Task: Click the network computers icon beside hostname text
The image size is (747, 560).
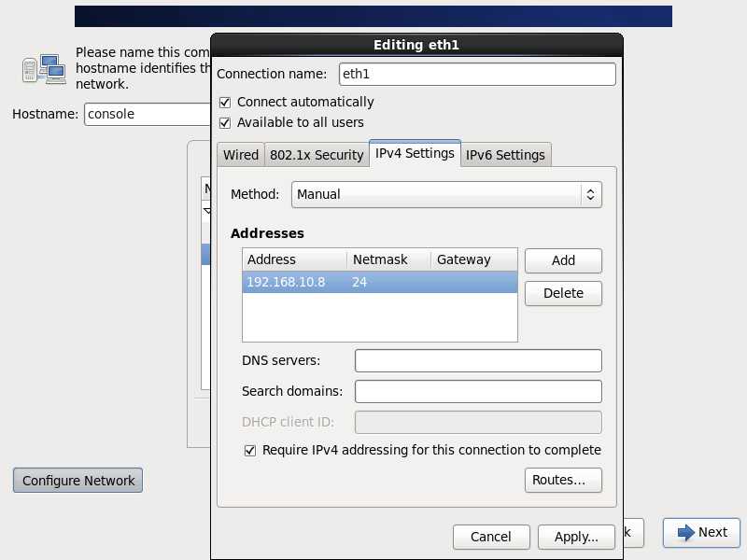Action: pos(44,69)
